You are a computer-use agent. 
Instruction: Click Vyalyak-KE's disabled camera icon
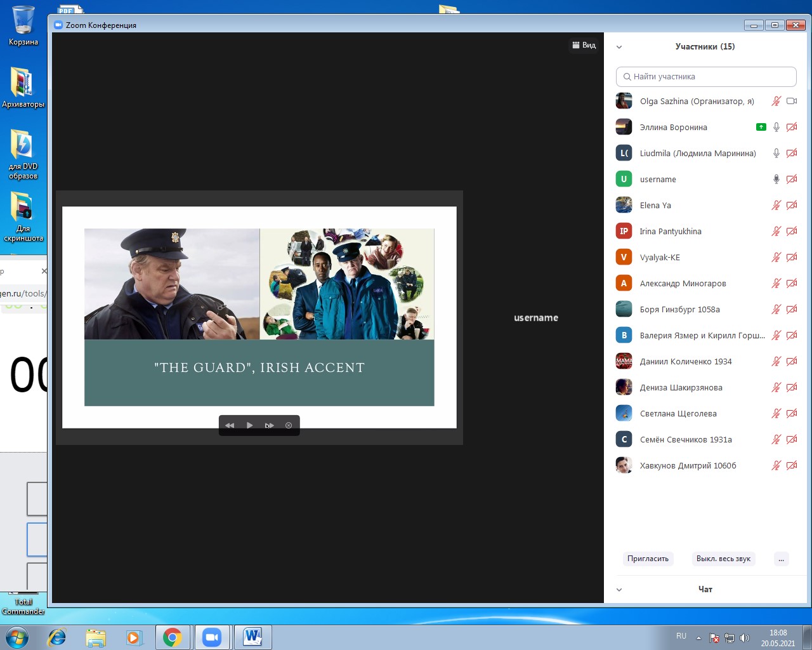(x=792, y=257)
